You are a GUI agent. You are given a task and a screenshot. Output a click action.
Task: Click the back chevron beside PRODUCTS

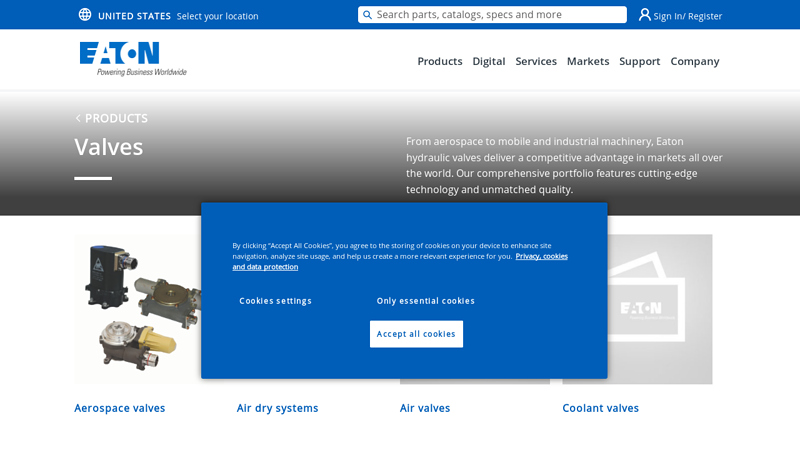[78, 118]
